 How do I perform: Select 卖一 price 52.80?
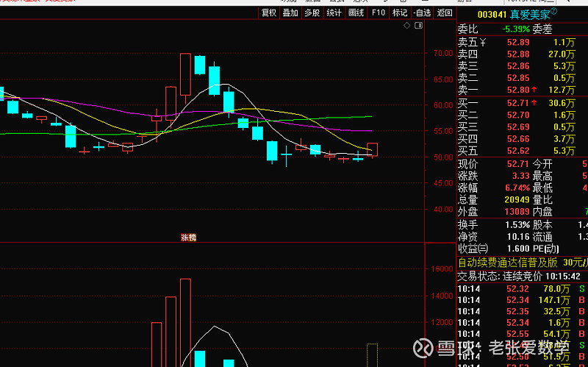(518, 90)
